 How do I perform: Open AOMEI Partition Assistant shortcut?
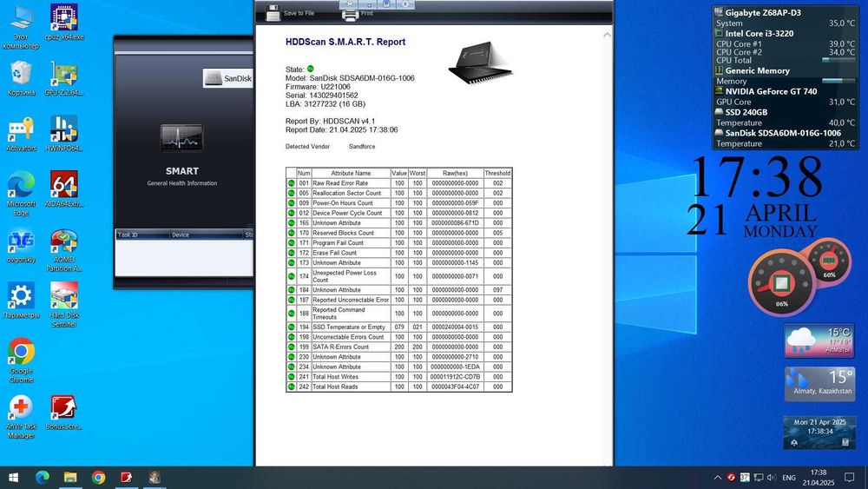tap(64, 250)
